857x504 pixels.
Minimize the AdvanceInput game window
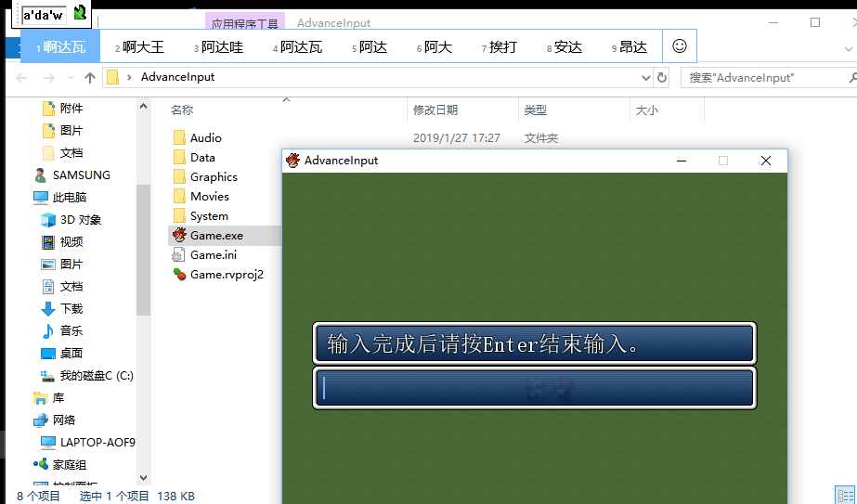681,161
